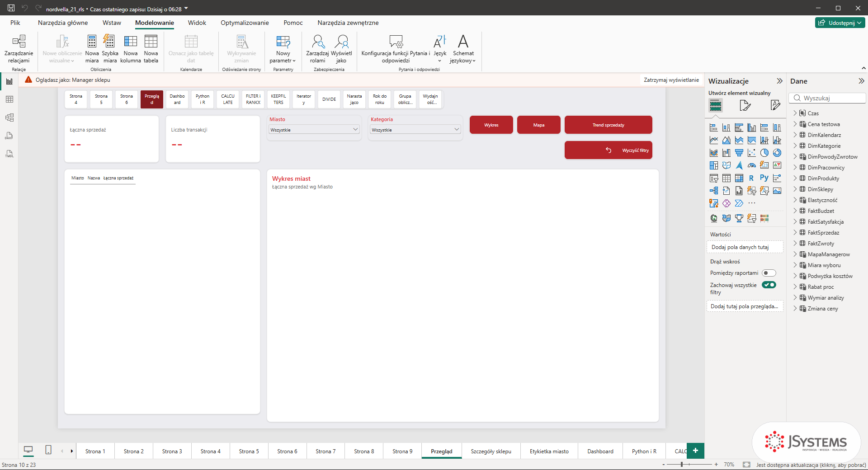The height and width of the screenshot is (470, 868).
Task: Click Zatrzymaj wyświetlanie link
Action: click(x=671, y=80)
